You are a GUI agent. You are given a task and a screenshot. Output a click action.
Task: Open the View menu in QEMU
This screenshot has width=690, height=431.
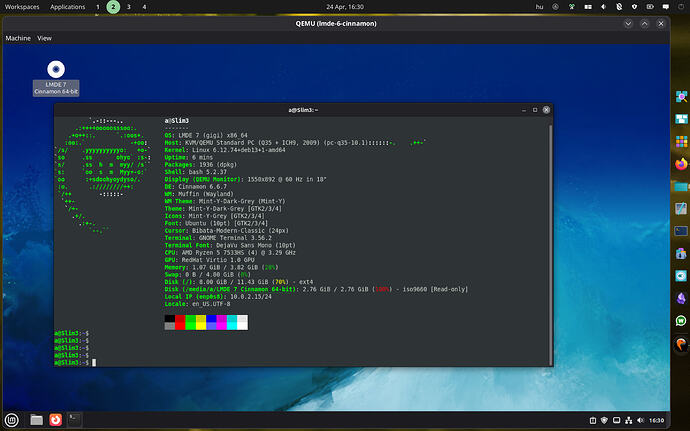tap(44, 38)
